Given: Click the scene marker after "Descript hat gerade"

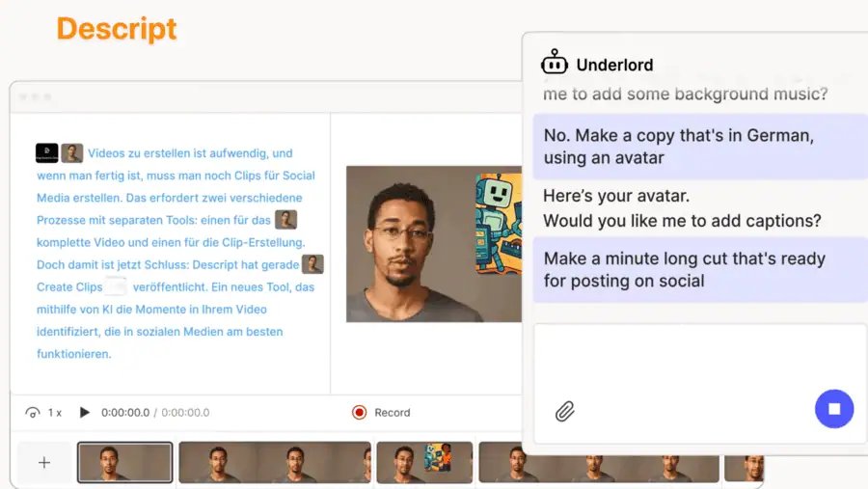Looking at the screenshot, I should (x=312, y=264).
